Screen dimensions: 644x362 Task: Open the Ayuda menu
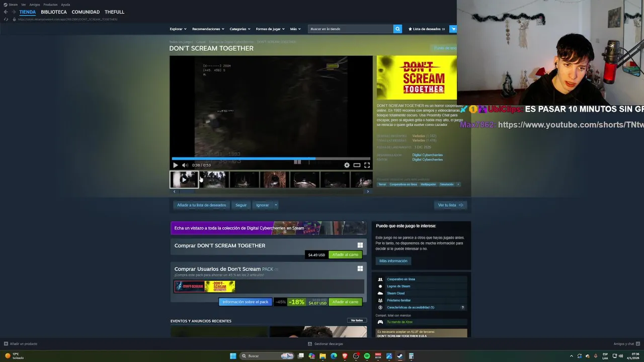tap(65, 5)
